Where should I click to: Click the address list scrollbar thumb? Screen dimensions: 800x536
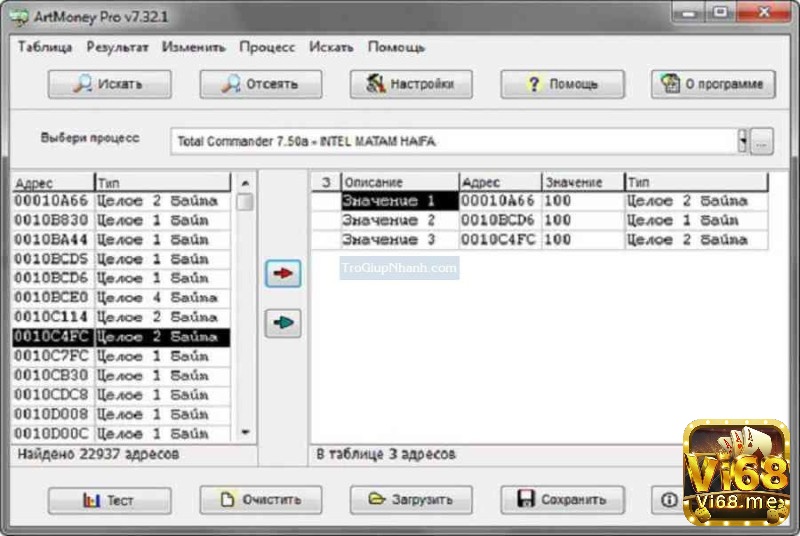point(245,201)
